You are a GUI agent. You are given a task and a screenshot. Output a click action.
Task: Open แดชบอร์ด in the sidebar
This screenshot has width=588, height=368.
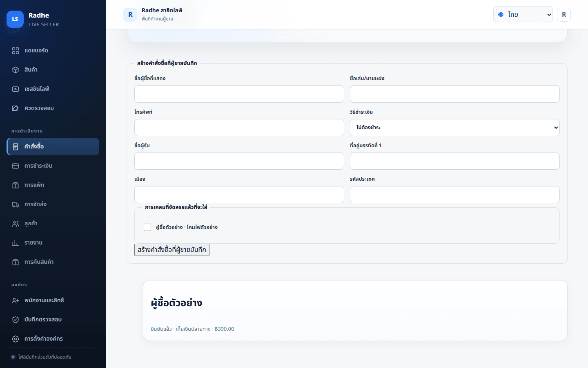point(53,51)
